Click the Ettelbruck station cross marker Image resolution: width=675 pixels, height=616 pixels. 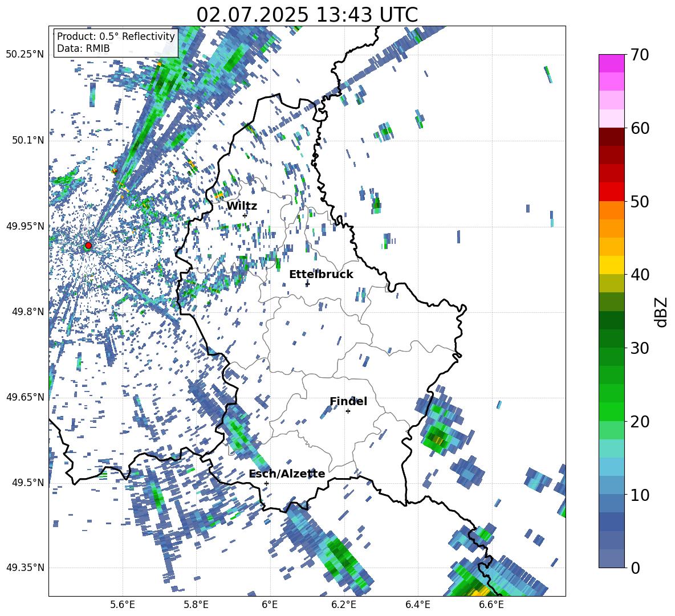[x=307, y=284]
